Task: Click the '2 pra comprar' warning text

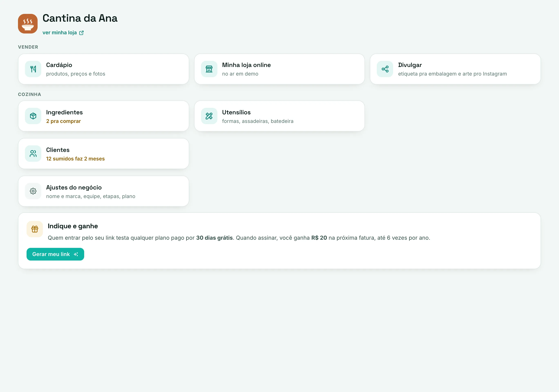Action: 64,121
